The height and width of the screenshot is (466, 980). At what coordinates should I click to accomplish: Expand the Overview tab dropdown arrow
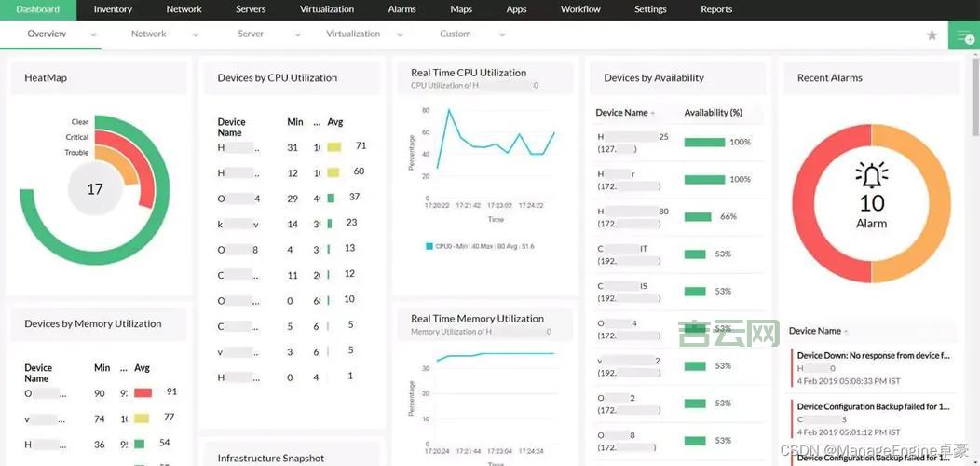94,35
